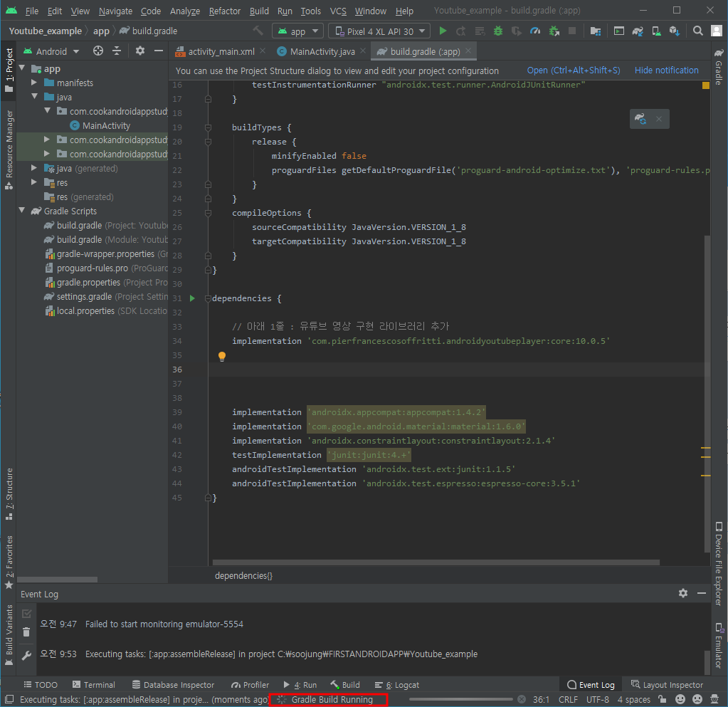Click the Event Log trash clear icon
The image size is (728, 707).
click(26, 632)
